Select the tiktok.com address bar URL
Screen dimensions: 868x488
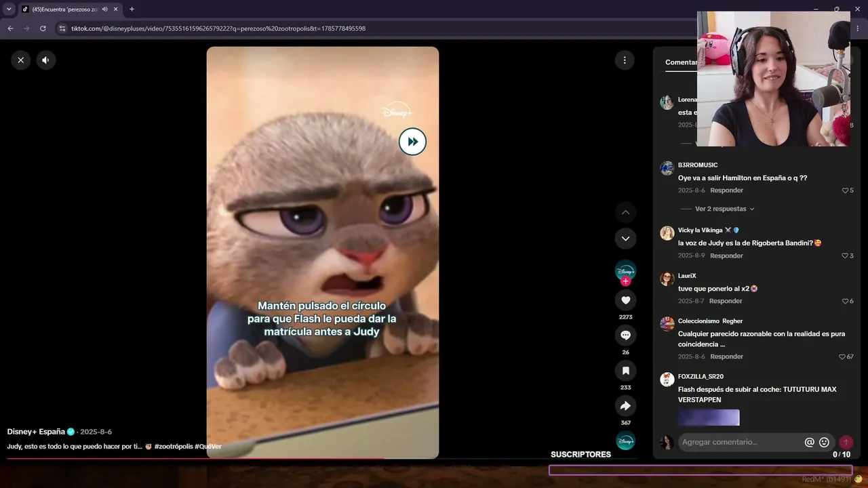click(218, 28)
